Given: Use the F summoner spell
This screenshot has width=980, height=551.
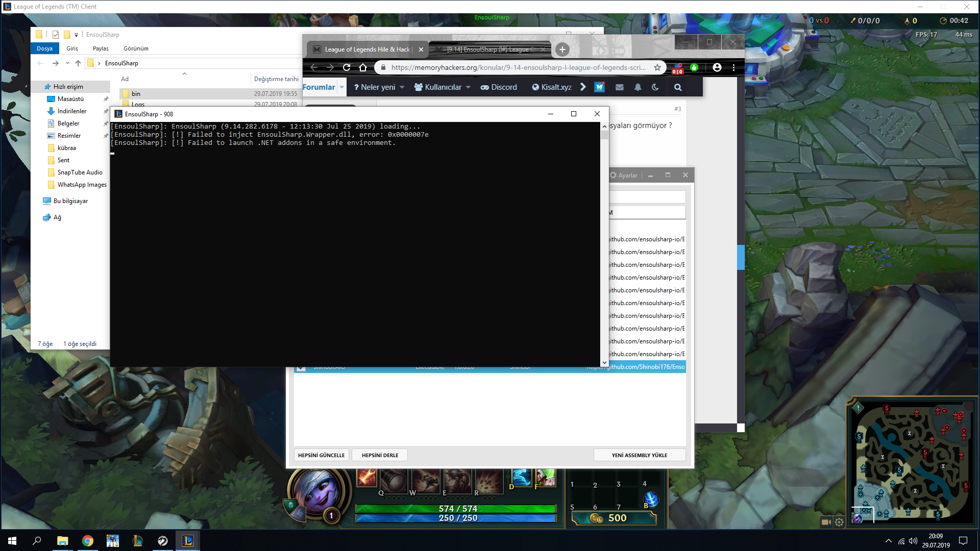Looking at the screenshot, I should tap(545, 479).
